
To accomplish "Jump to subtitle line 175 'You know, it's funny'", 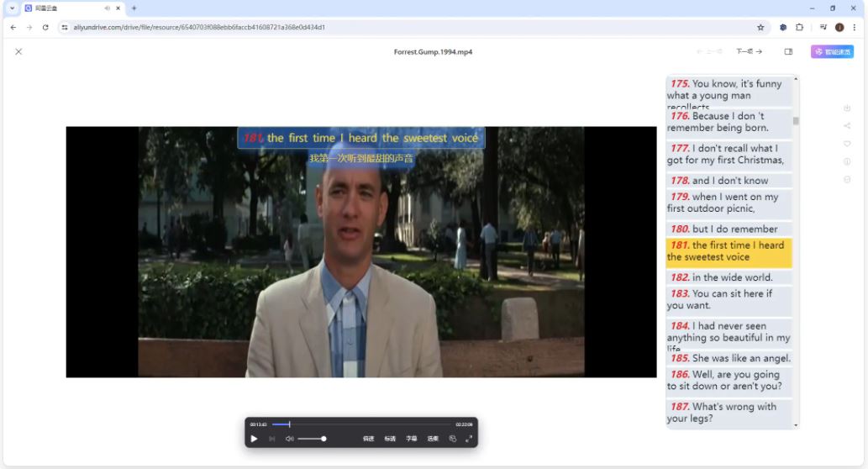I will [729, 92].
